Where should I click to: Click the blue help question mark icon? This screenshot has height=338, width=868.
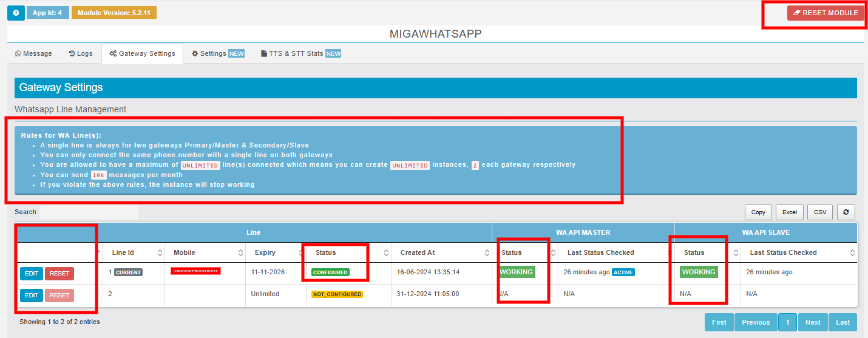point(16,13)
